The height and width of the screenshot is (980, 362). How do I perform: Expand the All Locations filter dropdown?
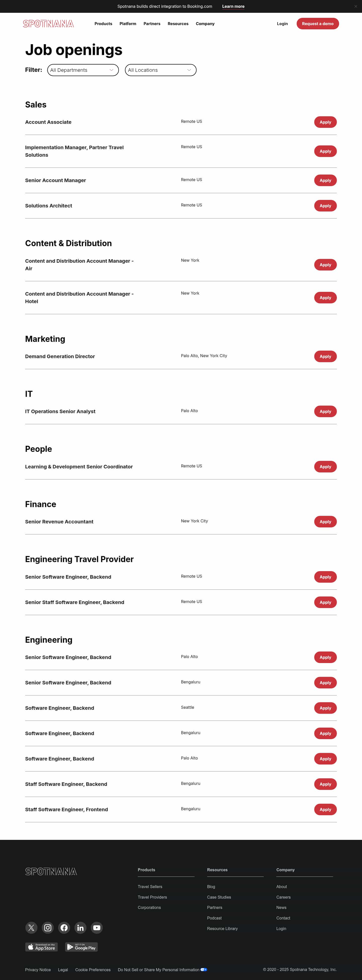pyautogui.click(x=161, y=70)
